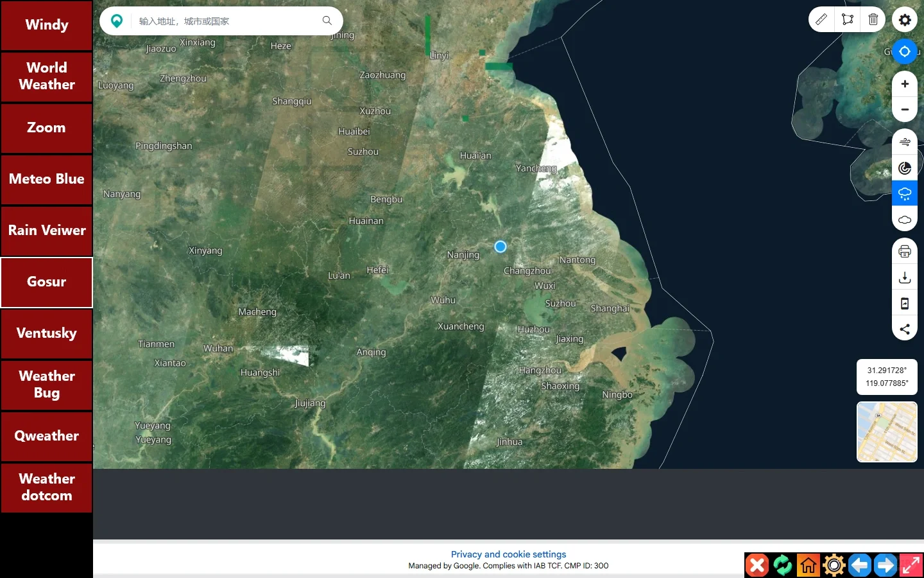Click the Nanyang city label
Screen dimensions: 924x578
122,194
